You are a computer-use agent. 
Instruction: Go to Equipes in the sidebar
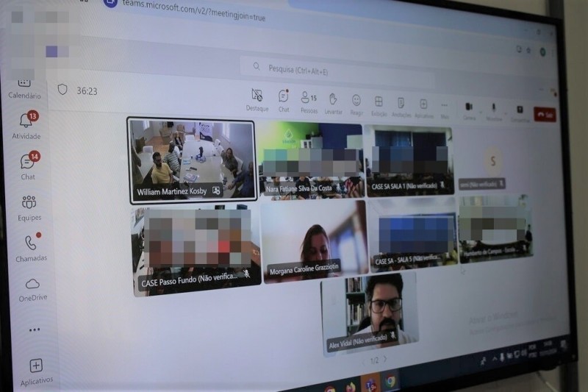29,208
